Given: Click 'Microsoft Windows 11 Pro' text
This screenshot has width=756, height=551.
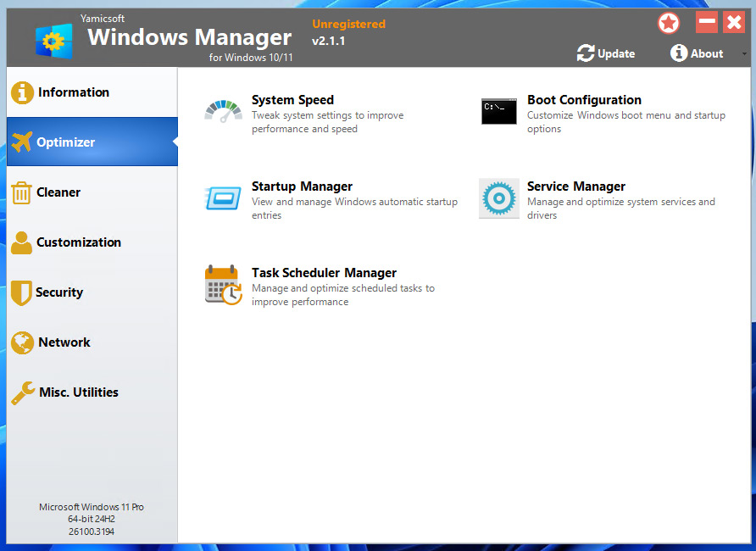Looking at the screenshot, I should [x=92, y=507].
